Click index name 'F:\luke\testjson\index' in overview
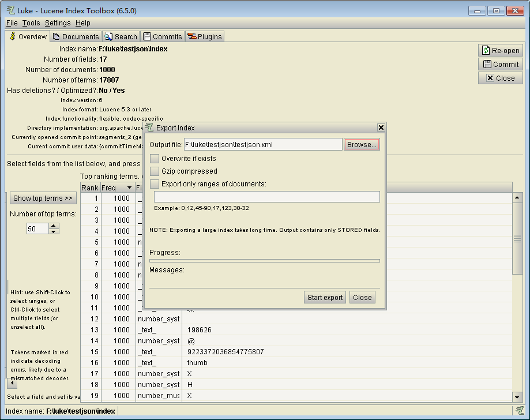530x420 pixels. pyautogui.click(x=133, y=49)
